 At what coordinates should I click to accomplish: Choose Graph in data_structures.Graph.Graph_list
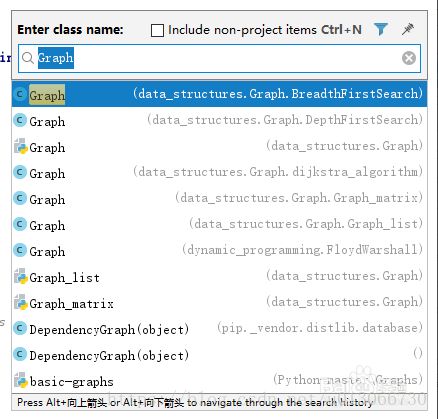coord(219,224)
